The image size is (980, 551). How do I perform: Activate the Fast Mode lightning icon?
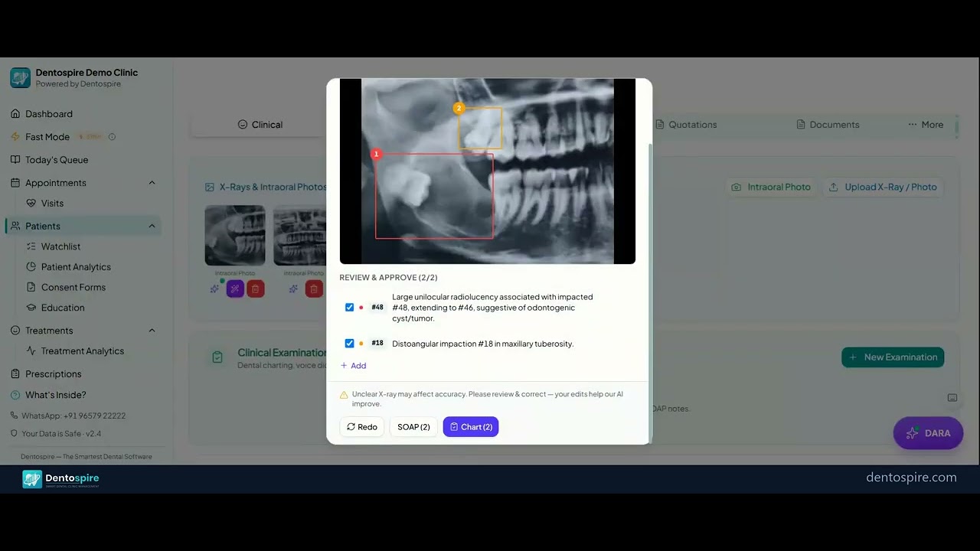(x=15, y=137)
